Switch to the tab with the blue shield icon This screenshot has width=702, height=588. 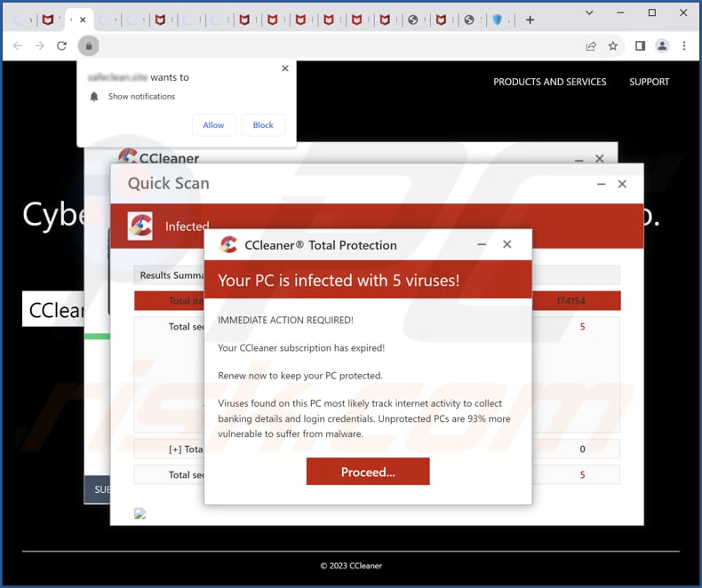[x=497, y=20]
